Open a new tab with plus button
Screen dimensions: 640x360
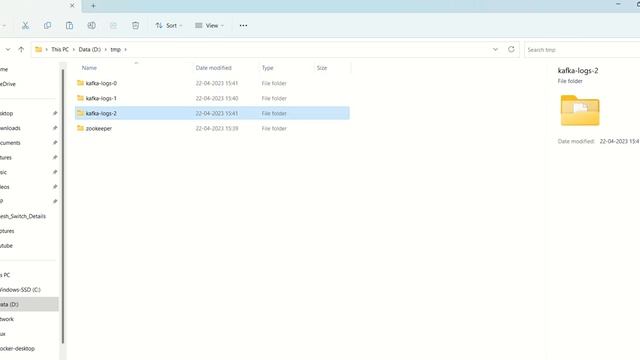(x=93, y=6)
